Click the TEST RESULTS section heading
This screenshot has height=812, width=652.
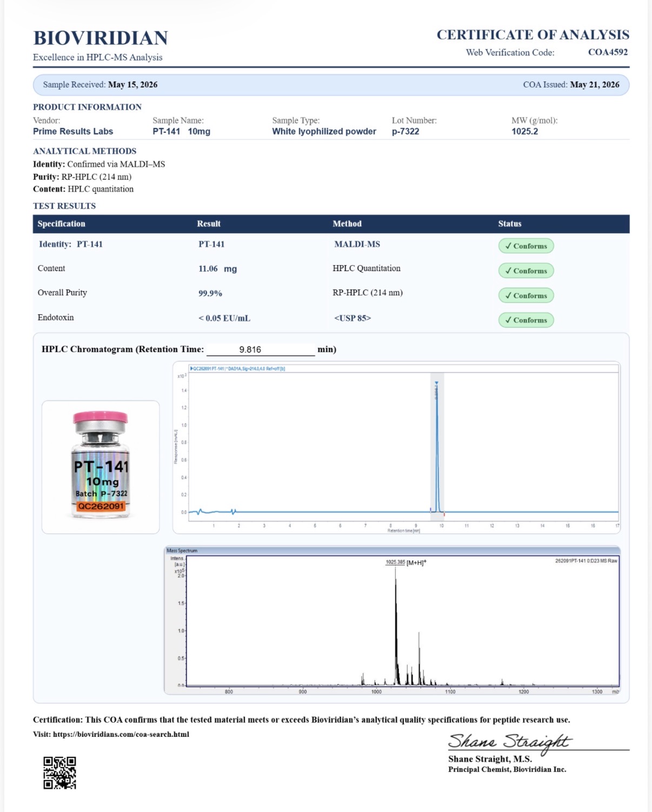[64, 206]
